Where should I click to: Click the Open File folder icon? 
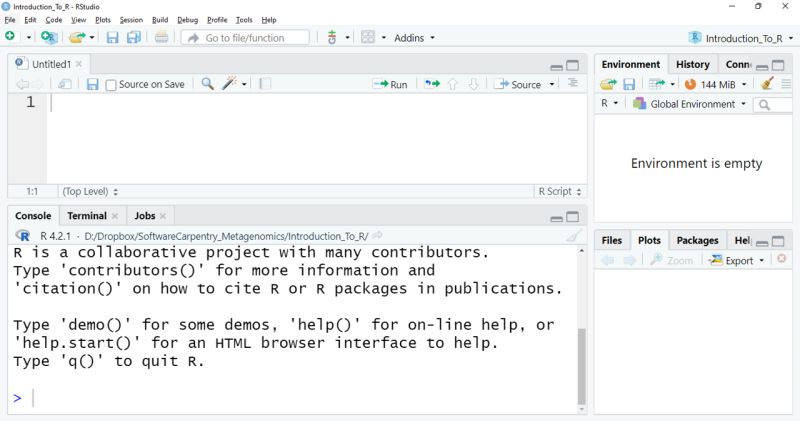[x=77, y=37]
